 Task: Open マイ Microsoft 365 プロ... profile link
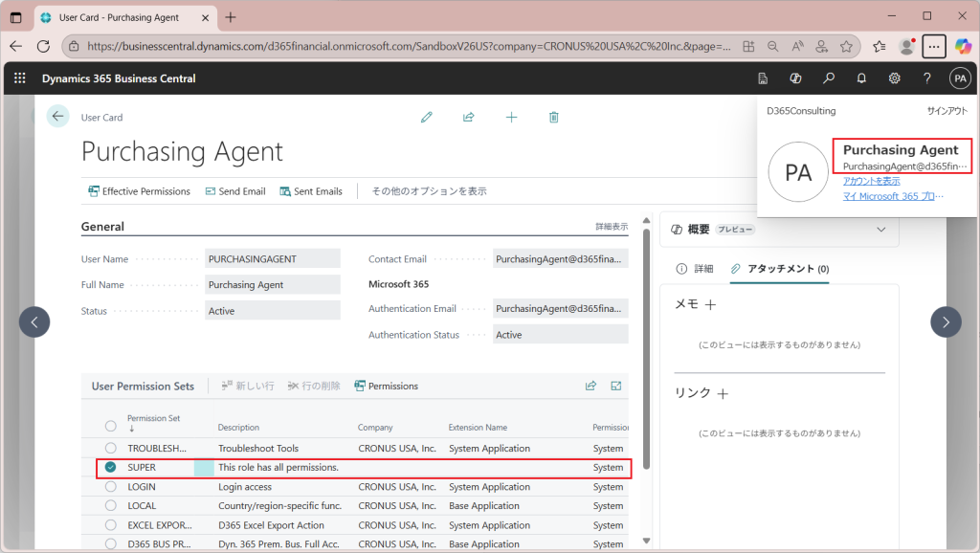pyautogui.click(x=893, y=196)
